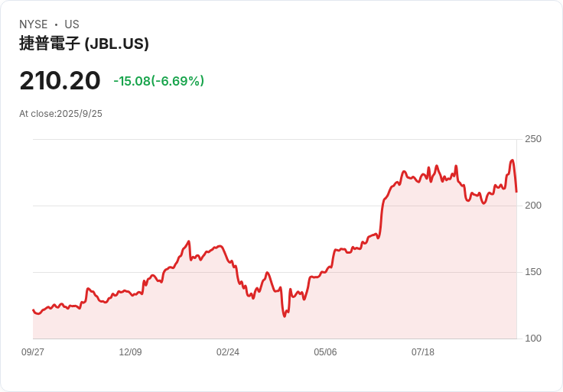Image resolution: width=563 pixels, height=392 pixels.
Task: Select the 07/18 date on the axis
Action: coord(423,352)
